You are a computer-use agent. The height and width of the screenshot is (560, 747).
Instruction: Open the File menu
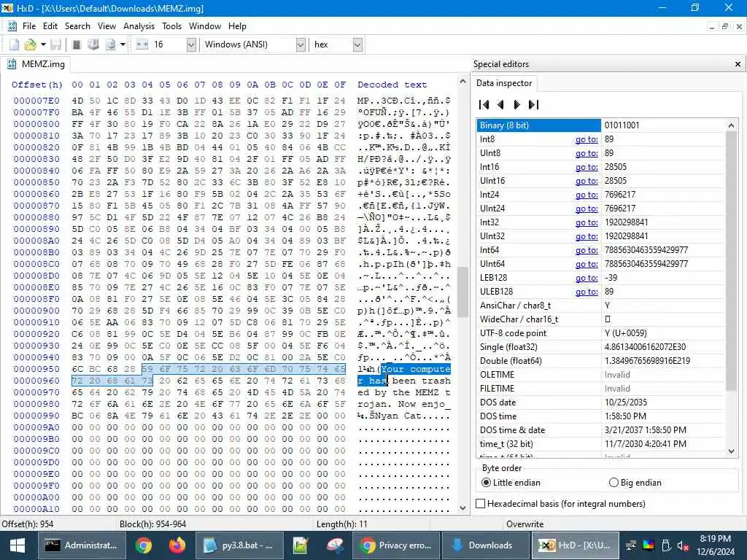coord(29,26)
